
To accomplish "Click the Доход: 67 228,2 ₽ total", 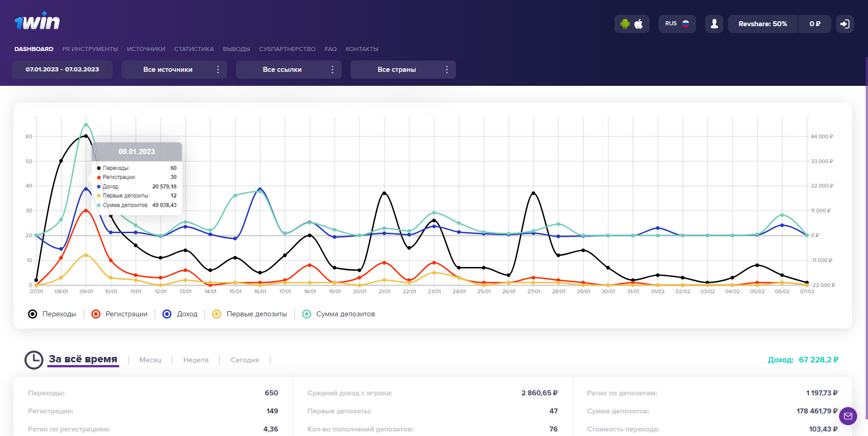I will tap(803, 360).
